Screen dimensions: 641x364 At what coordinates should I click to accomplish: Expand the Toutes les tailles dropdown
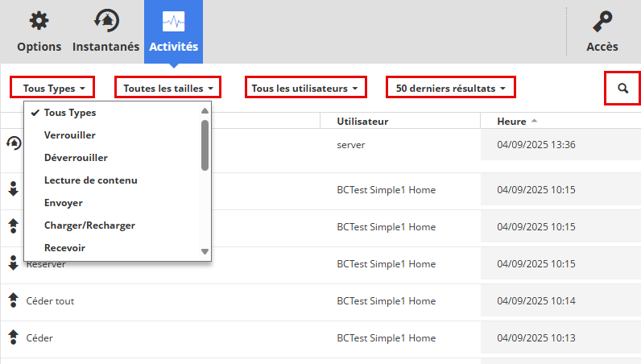pyautogui.click(x=167, y=88)
